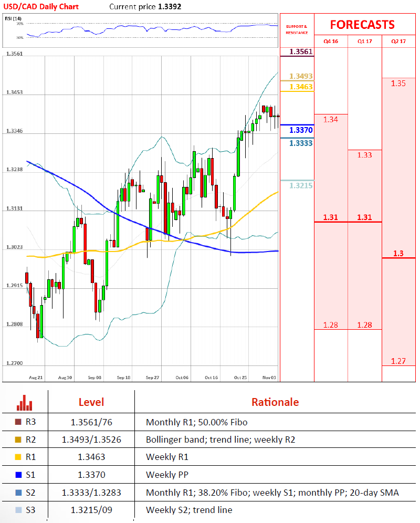The height and width of the screenshot is (523, 420).
Task: Click the RSI 30% level label
Action: 19,38
